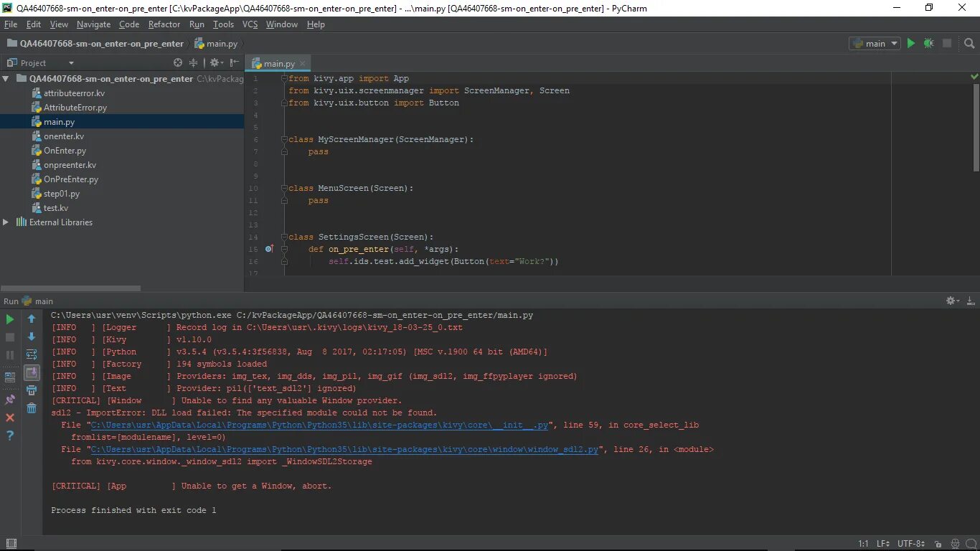
Task: Open the Run panel gear settings
Action: pos(952,301)
